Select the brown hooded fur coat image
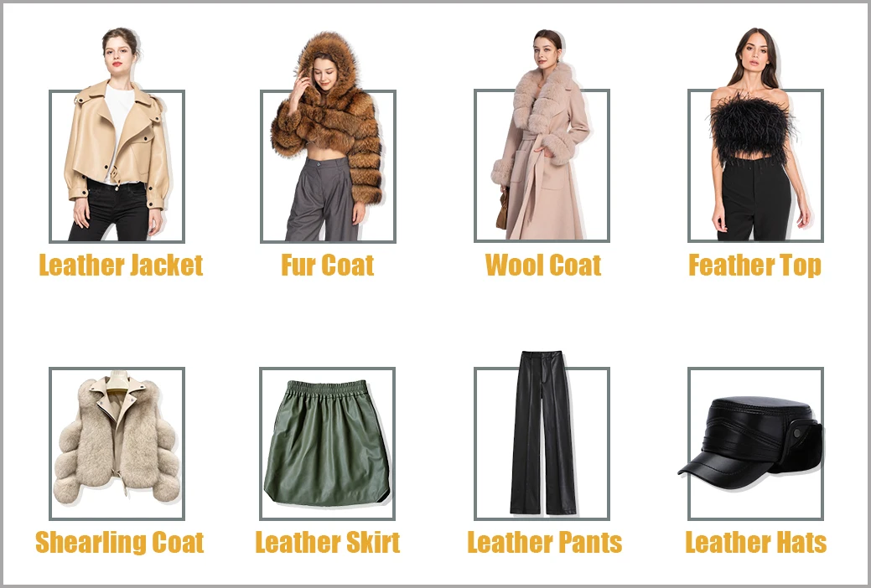Viewport: 871px width, 588px height. tap(328, 137)
